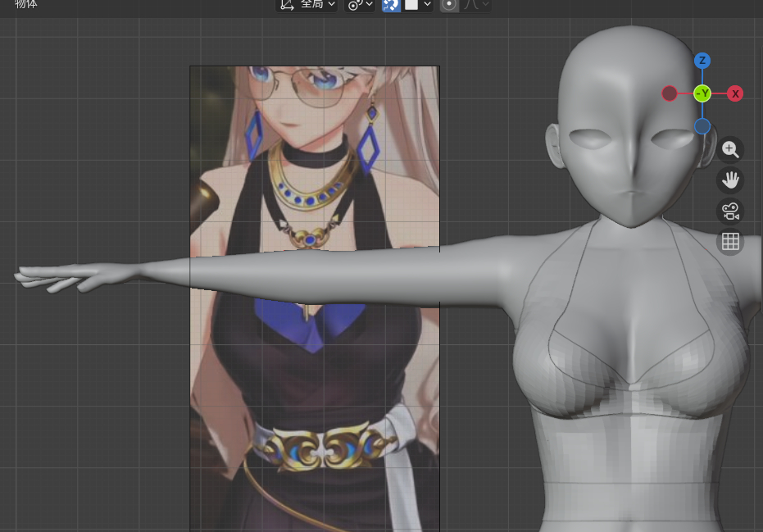
Task: Open the pivot point dropdown
Action: 360,5
